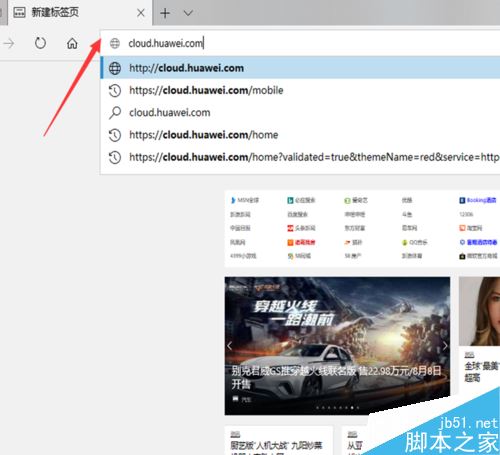Open the 微软官方商城 quick link
This screenshot has height=455, width=500.
pos(478,256)
